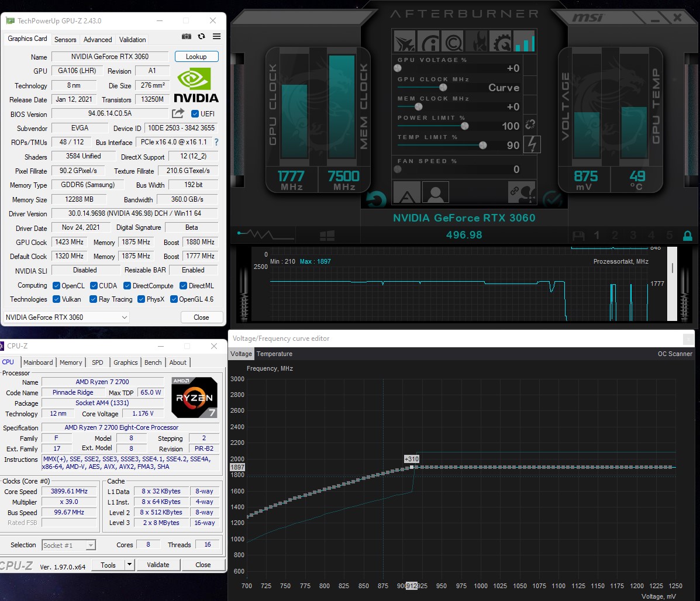Open the GPU selector dropdown in GPU-Z
Screen dimensions: 700x601
coord(67,317)
